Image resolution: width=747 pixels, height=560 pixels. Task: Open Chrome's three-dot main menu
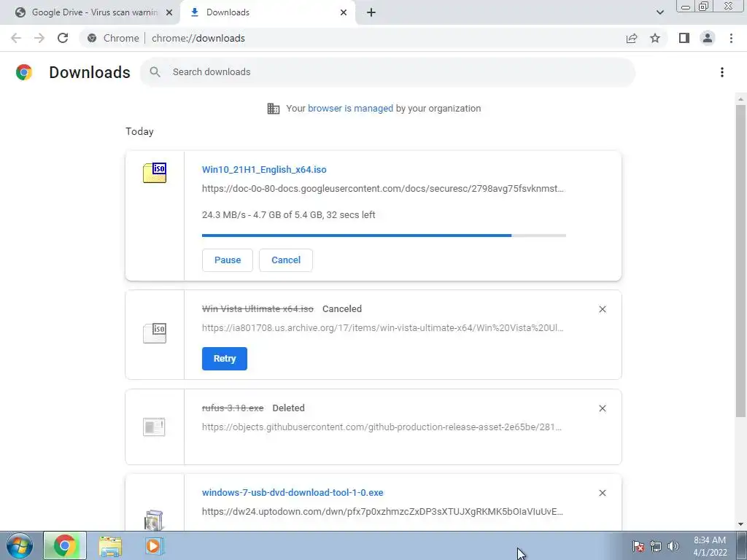coord(731,38)
